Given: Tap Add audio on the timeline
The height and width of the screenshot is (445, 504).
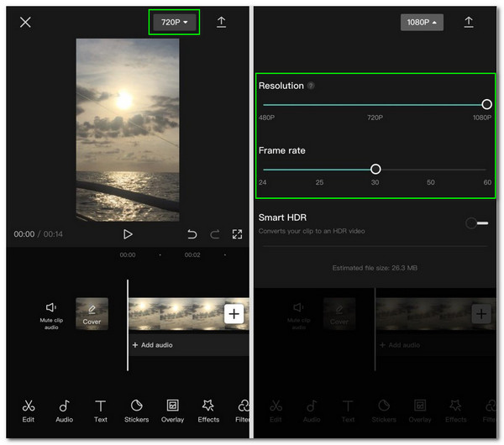Looking at the screenshot, I should coord(153,345).
